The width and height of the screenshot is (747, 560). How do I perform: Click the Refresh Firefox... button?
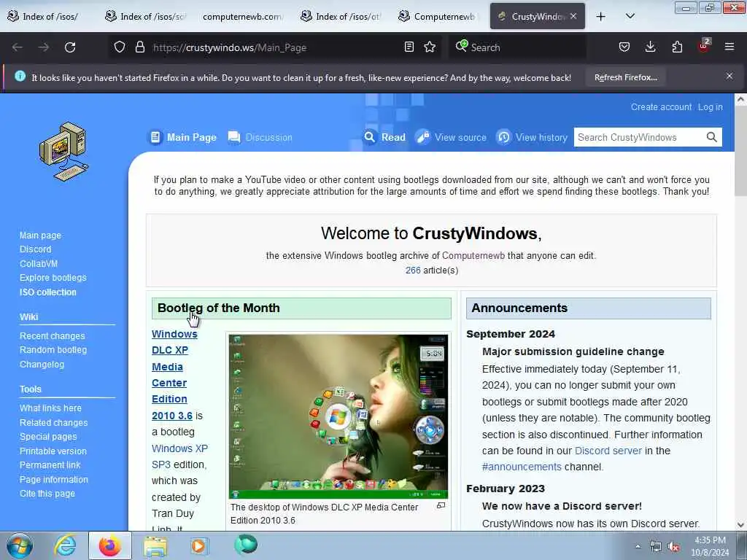(625, 77)
